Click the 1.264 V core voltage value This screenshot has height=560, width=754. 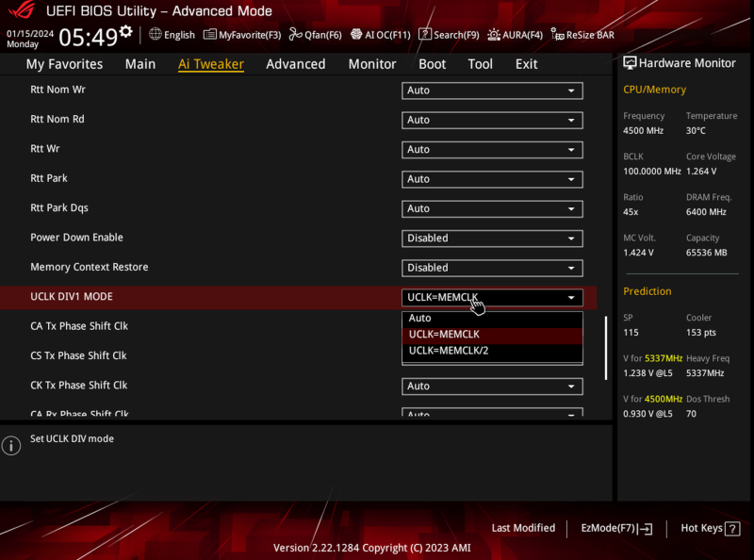click(701, 172)
